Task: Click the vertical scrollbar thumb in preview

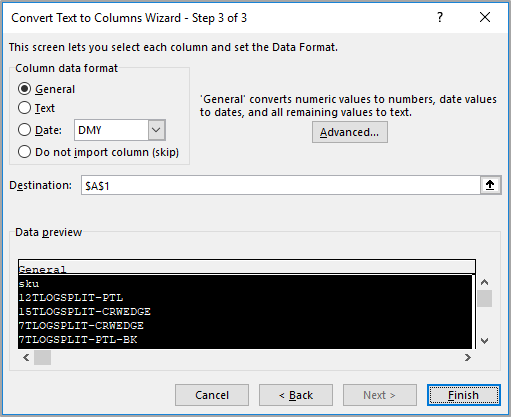Action: point(484,298)
